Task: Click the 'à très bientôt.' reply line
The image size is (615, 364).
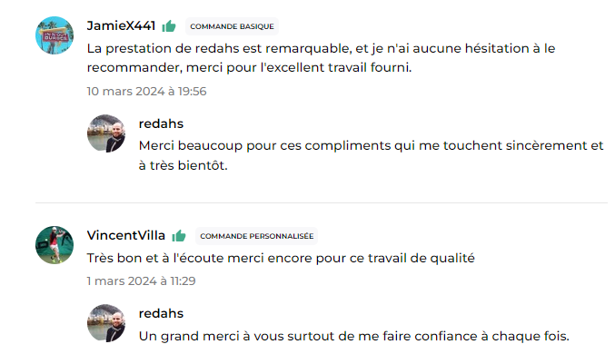Action: 184,165
